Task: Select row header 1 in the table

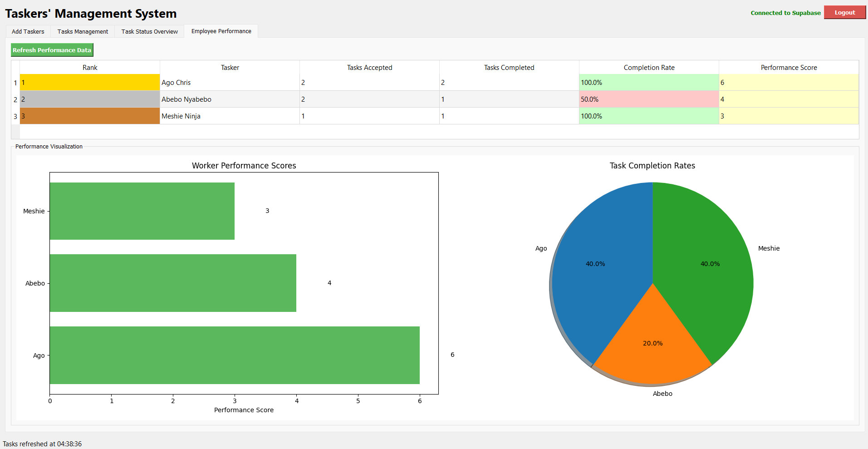Action: click(15, 83)
